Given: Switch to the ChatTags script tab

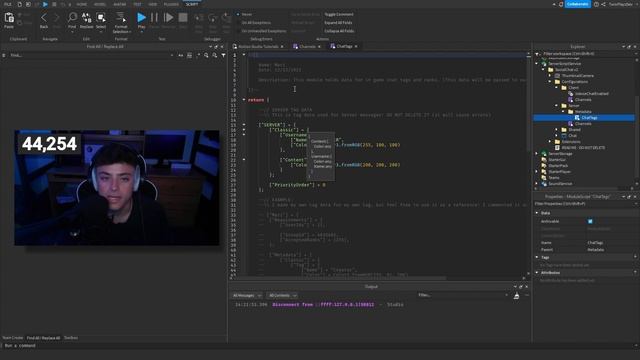Looking at the screenshot, I should coord(344,47).
